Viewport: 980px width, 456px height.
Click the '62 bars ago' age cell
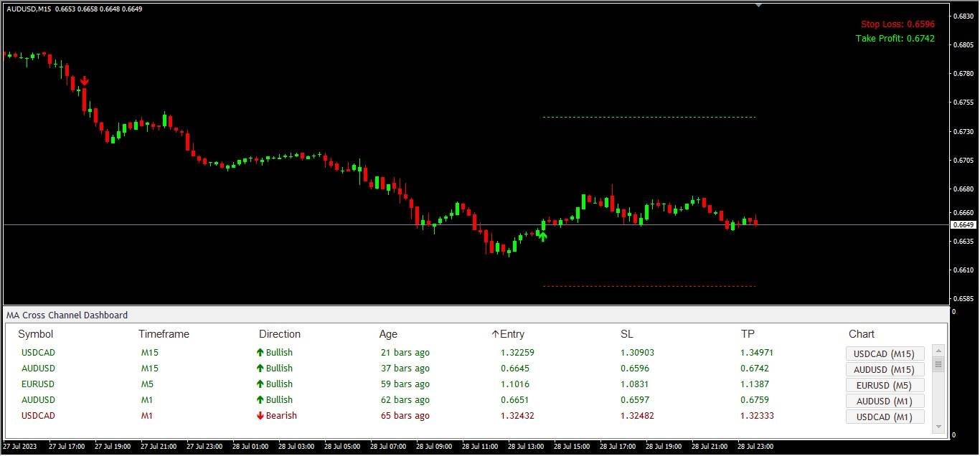tap(405, 399)
